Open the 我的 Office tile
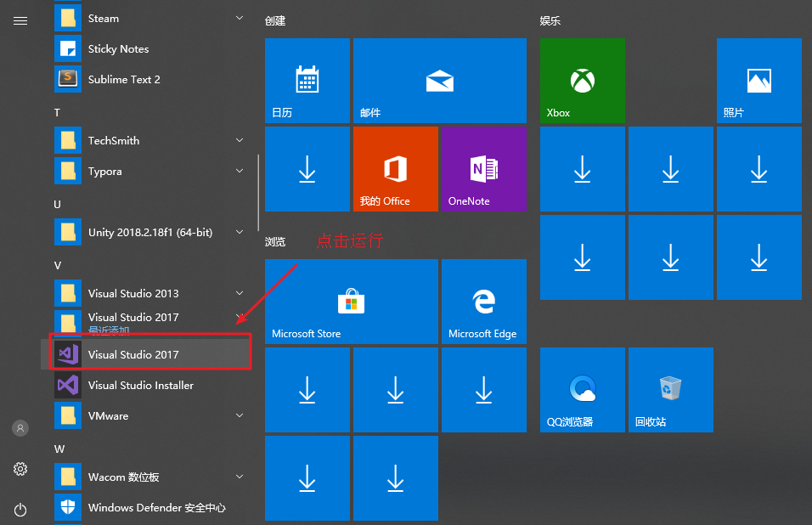This screenshot has width=812, height=525. click(395, 169)
